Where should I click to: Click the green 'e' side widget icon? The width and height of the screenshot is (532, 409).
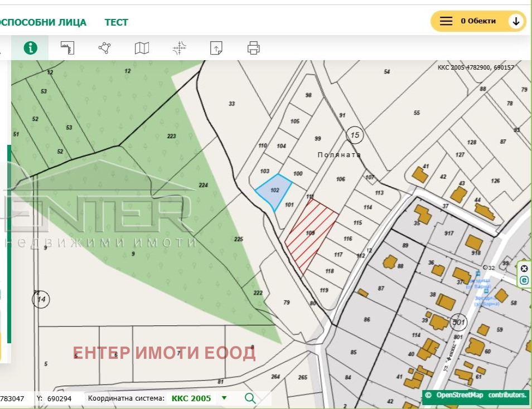(x=524, y=280)
